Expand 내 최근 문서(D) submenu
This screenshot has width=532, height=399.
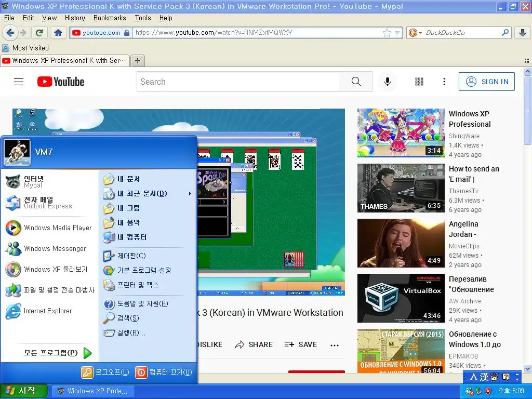tap(148, 193)
